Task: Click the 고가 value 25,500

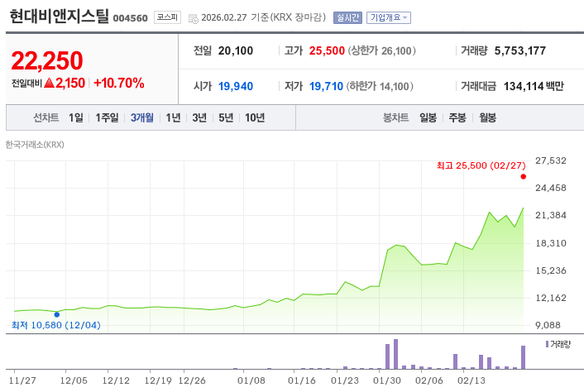Action: point(327,50)
